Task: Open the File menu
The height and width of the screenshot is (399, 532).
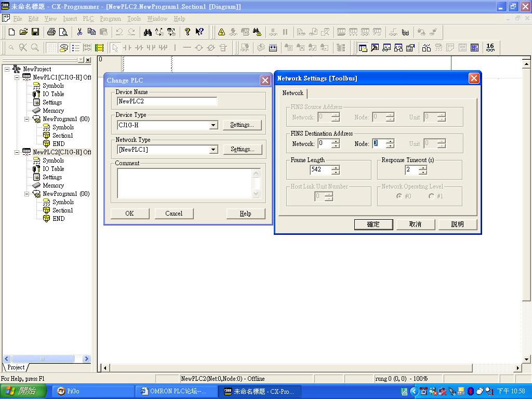Action: pos(18,19)
